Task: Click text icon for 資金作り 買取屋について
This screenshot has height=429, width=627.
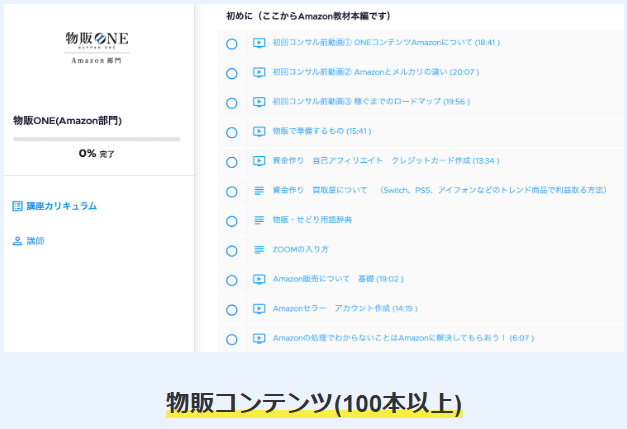Action: pos(259,190)
